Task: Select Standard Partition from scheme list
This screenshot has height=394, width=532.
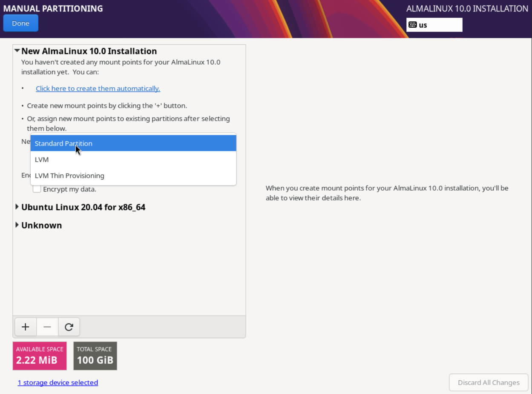Action: [133, 143]
